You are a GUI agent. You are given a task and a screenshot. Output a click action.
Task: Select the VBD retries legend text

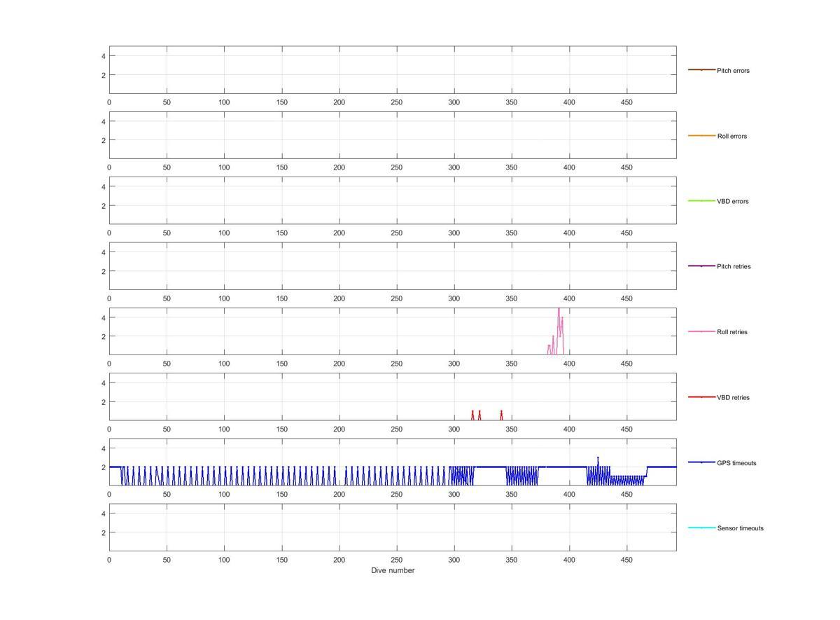coord(733,397)
